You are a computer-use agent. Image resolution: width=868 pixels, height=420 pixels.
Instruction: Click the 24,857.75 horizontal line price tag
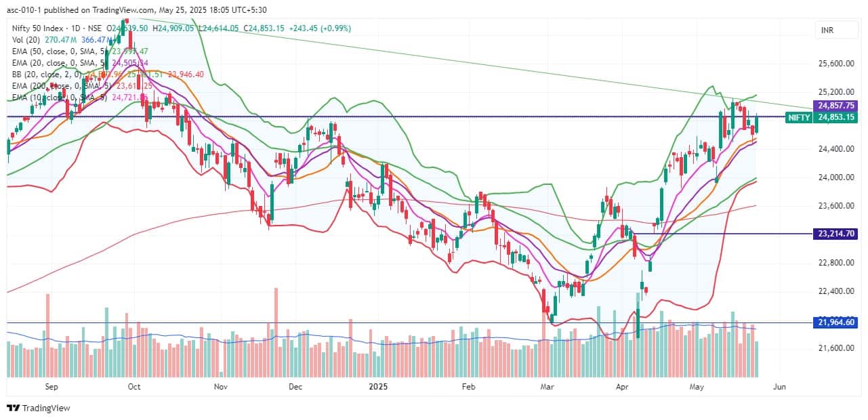click(836, 106)
